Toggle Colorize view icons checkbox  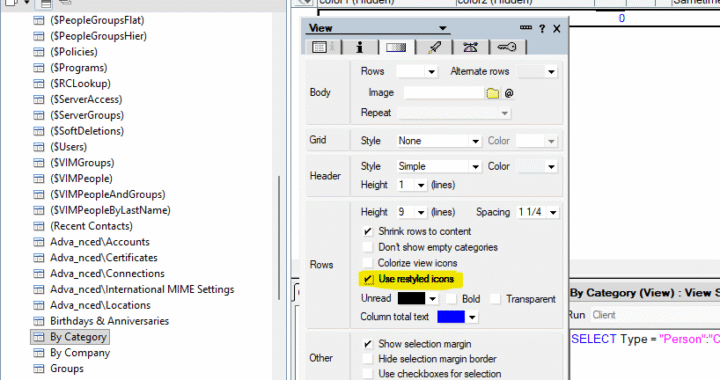[x=367, y=263]
